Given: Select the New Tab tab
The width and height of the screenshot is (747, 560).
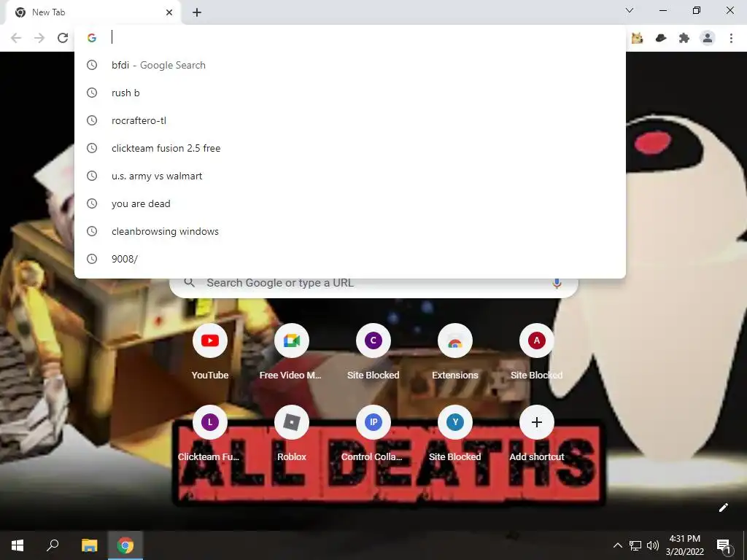Looking at the screenshot, I should point(93,12).
